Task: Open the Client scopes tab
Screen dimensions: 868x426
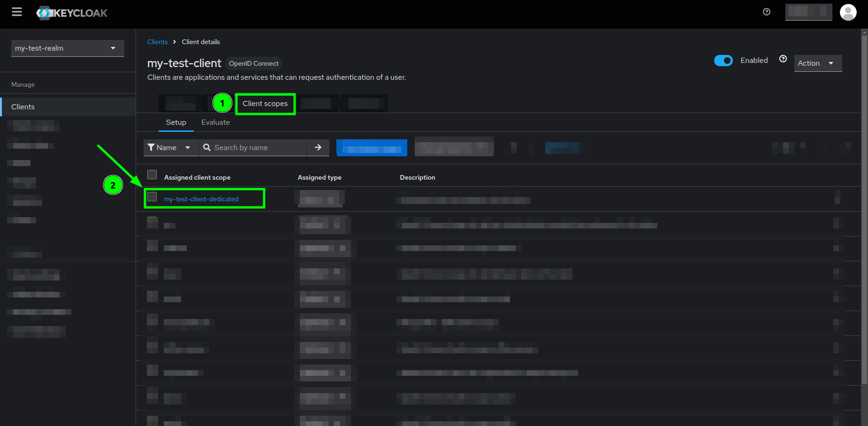Action: 265,103
